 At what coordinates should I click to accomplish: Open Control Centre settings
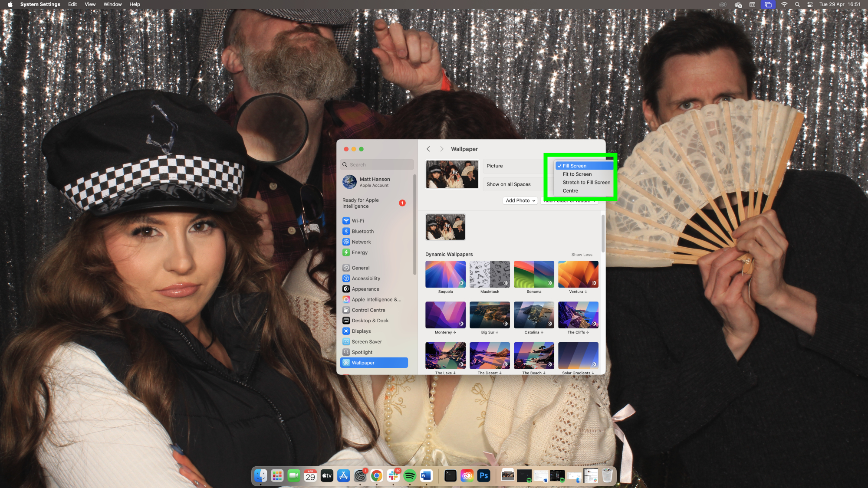pos(368,310)
